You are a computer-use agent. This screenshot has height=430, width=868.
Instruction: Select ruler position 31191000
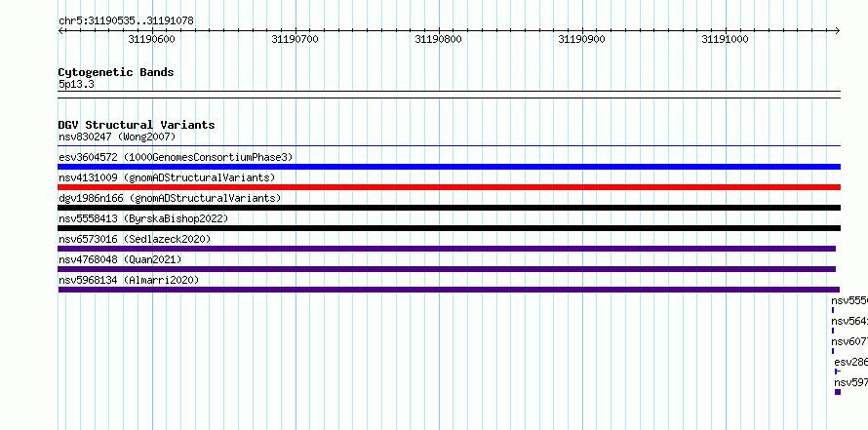726,39
